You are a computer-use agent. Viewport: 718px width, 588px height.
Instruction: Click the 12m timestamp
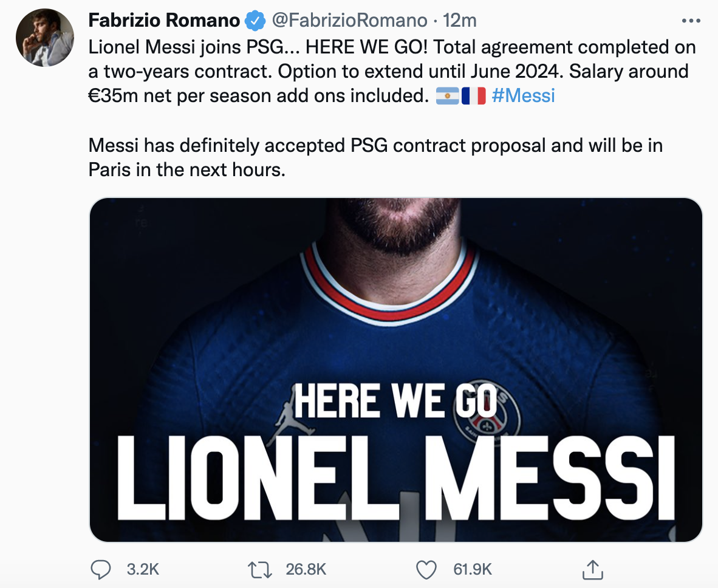click(x=460, y=21)
